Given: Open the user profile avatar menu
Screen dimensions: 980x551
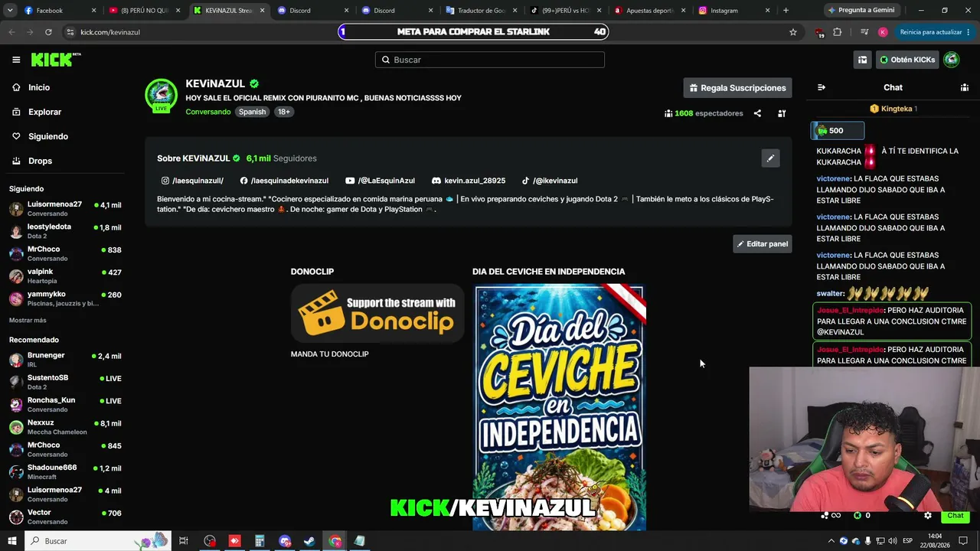Looking at the screenshot, I should (952, 60).
